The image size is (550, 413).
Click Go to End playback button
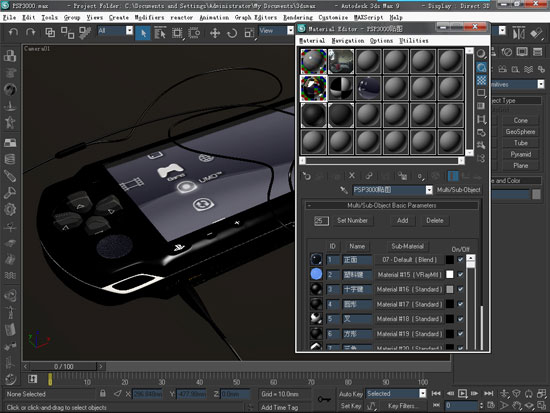488,393
